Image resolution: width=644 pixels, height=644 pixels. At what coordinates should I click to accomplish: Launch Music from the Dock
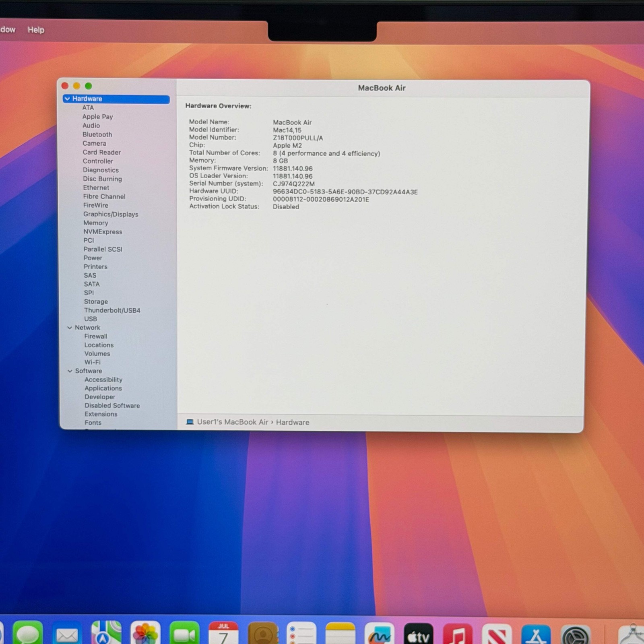[458, 634]
